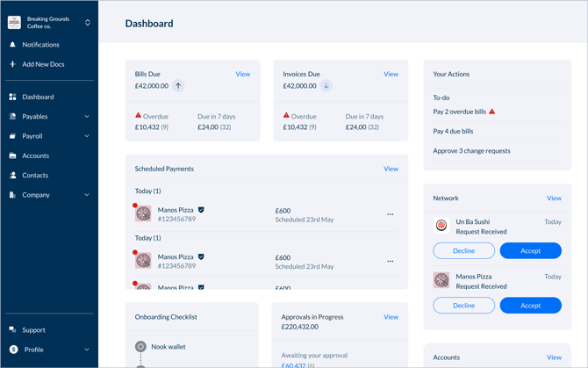Click the Payroll wallet icon
Viewport: 588px width, 368px height.
pyautogui.click(x=13, y=136)
